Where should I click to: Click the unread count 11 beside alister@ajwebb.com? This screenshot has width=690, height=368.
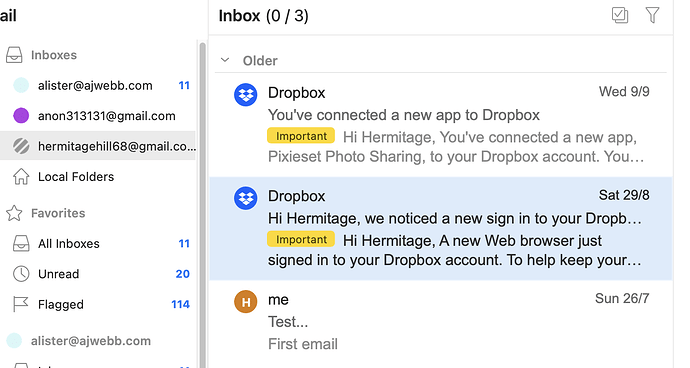[184, 85]
